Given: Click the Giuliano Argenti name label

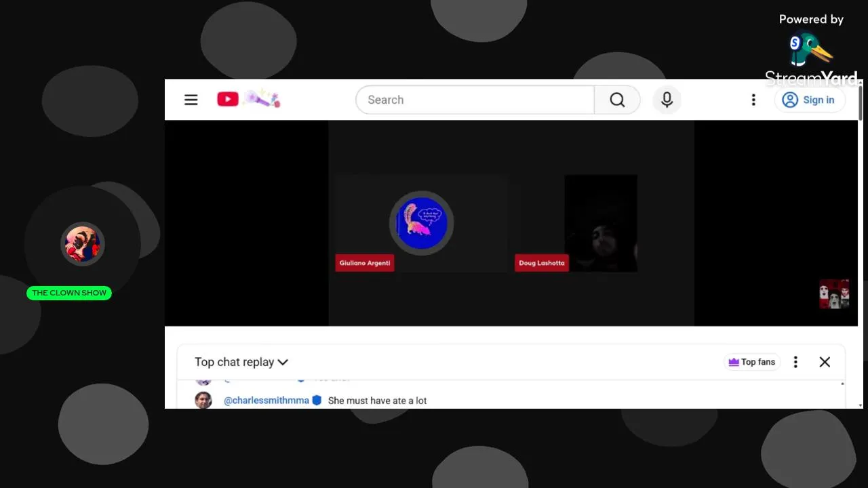Looking at the screenshot, I should click(x=365, y=263).
